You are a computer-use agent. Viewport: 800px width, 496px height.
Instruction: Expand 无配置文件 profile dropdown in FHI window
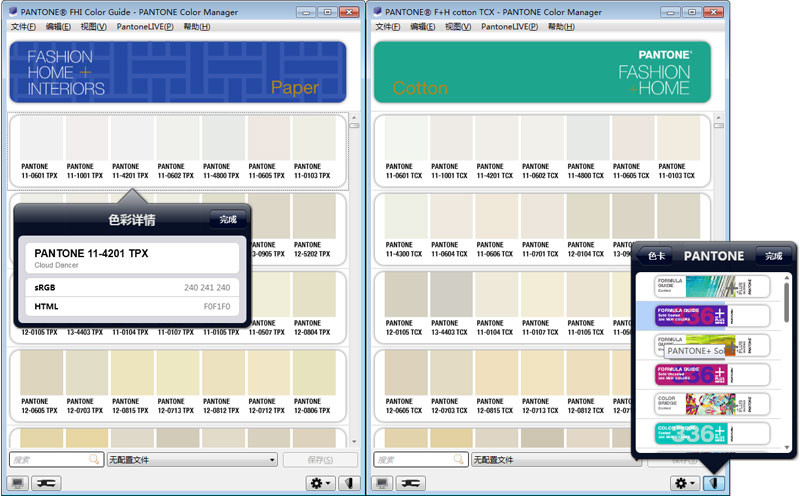[x=192, y=460]
